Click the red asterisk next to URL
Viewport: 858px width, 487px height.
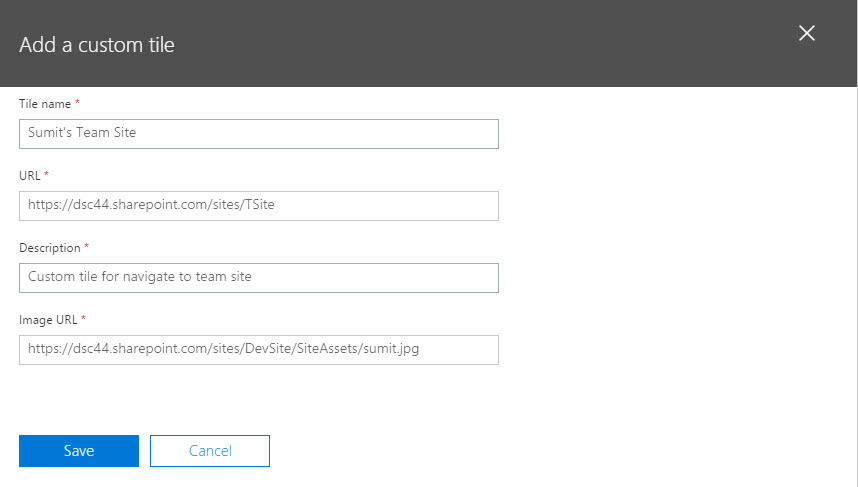pyautogui.click(x=46, y=175)
